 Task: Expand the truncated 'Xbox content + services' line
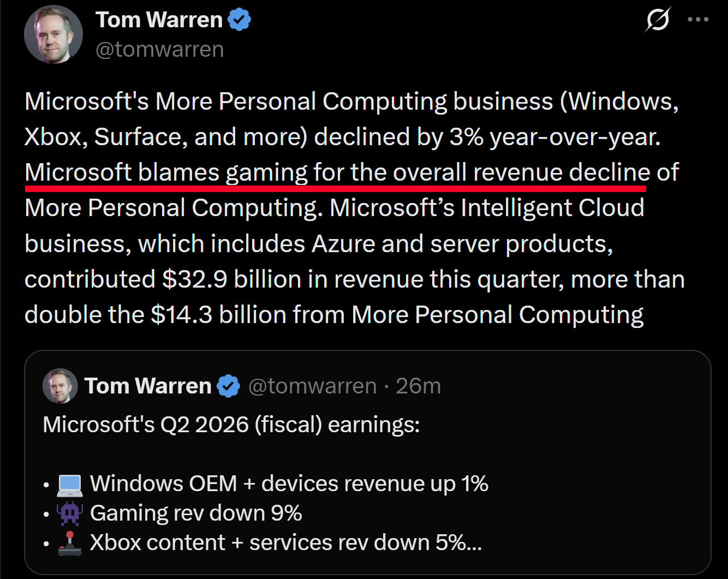pos(285,542)
